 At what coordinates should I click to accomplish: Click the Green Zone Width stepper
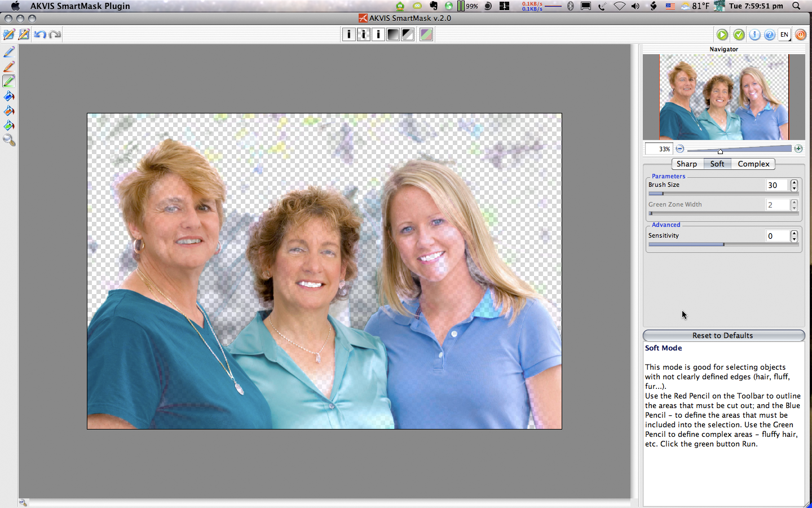(x=794, y=205)
